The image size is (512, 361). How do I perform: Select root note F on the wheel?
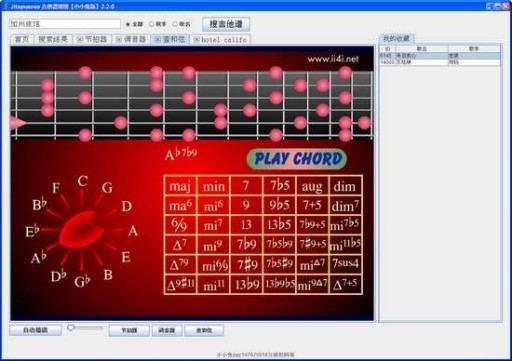56,188
